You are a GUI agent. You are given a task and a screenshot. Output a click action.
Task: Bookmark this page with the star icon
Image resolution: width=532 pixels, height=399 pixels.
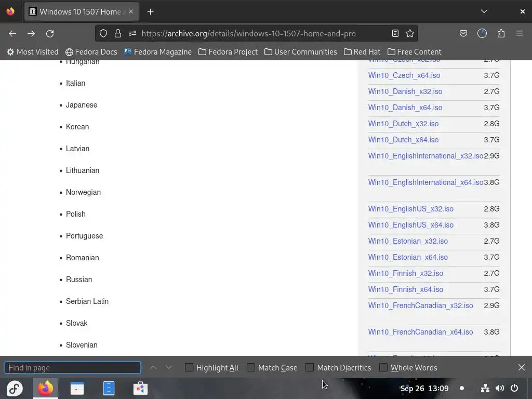tap(410, 33)
